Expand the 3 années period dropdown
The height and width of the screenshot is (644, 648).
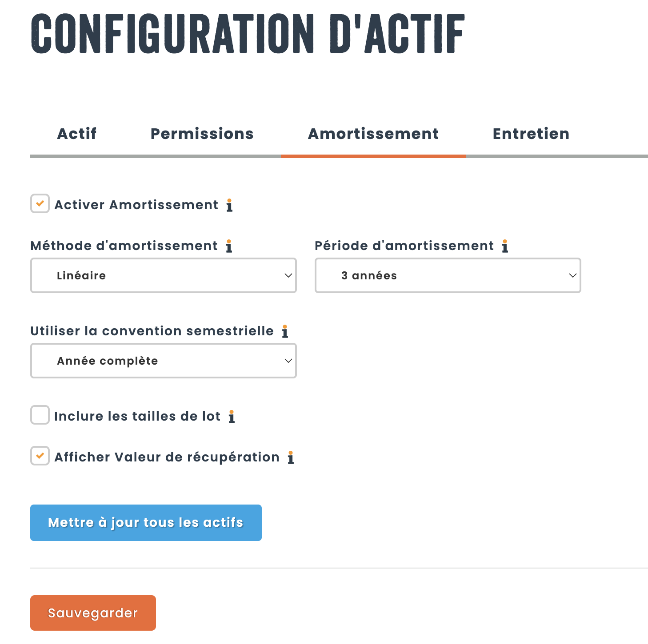[448, 275]
